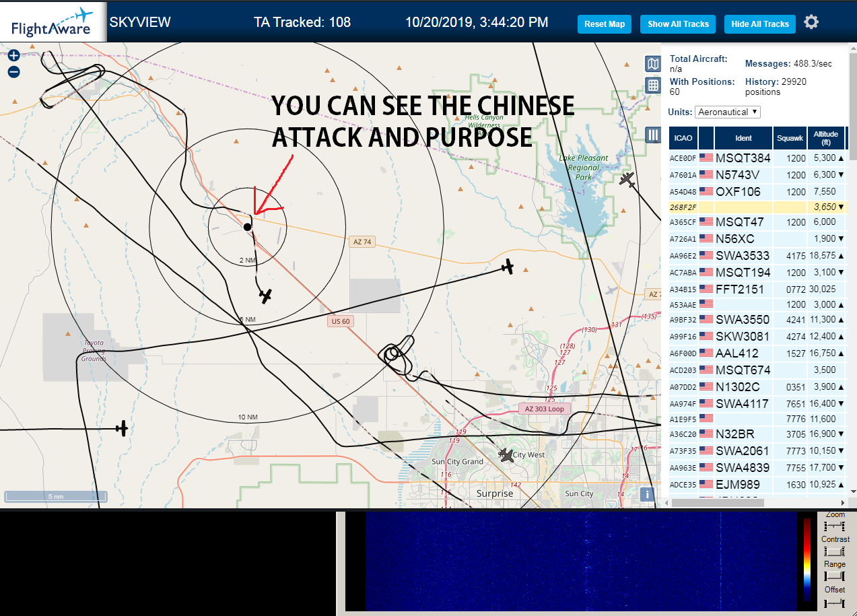Select the FFT2151 aircraft row
857x616 pixels.
coord(757,289)
